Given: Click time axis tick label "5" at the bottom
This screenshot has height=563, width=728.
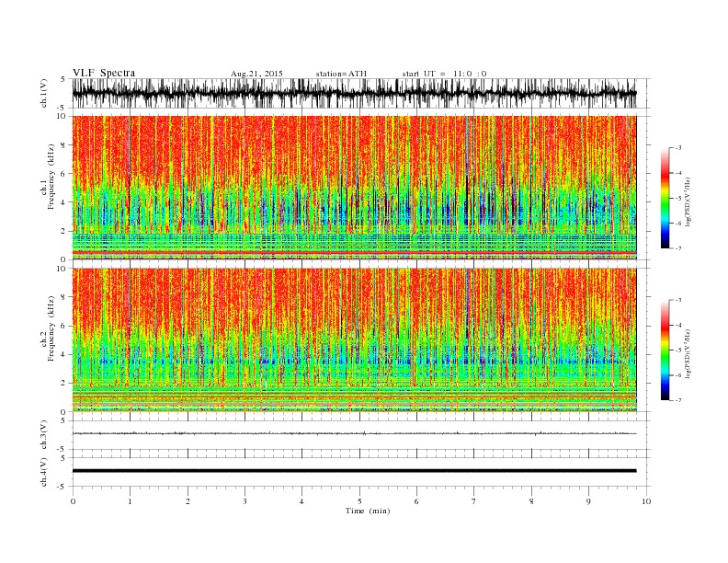Looking at the screenshot, I should (x=359, y=501).
